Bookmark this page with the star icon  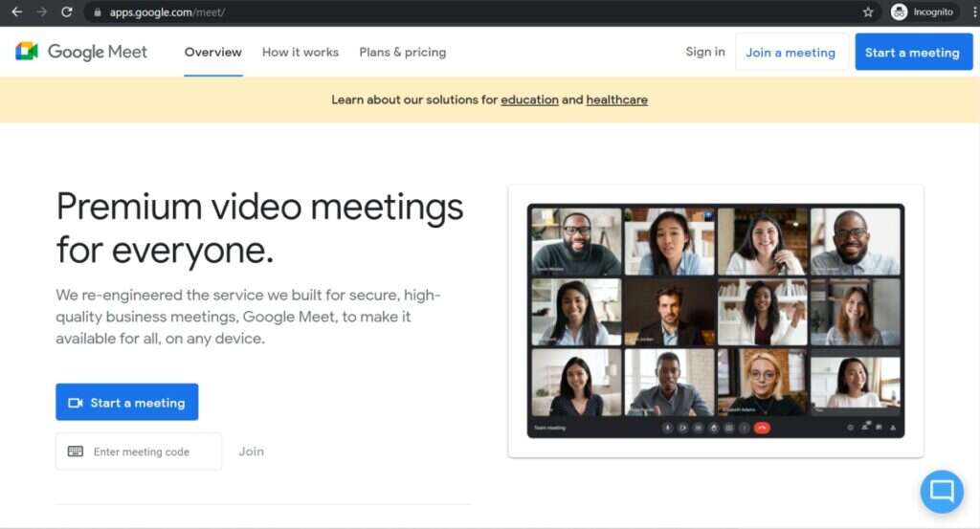pyautogui.click(x=868, y=11)
